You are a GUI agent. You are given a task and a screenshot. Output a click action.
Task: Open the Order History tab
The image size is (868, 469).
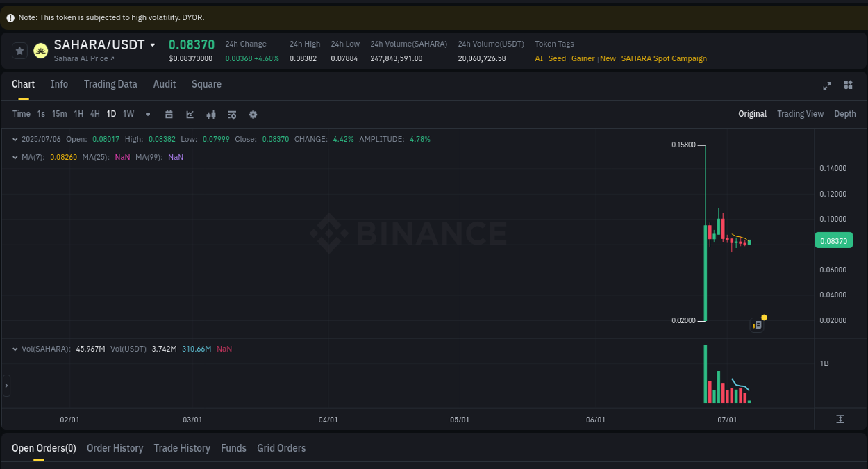coord(115,448)
